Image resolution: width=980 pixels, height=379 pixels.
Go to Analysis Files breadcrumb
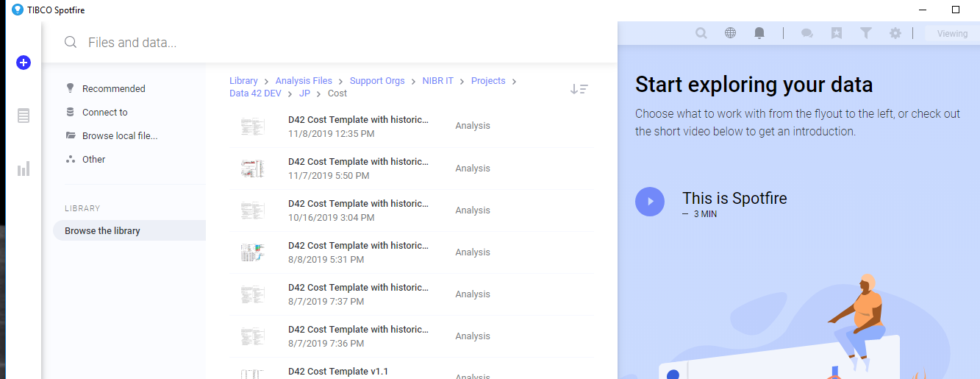(x=304, y=81)
